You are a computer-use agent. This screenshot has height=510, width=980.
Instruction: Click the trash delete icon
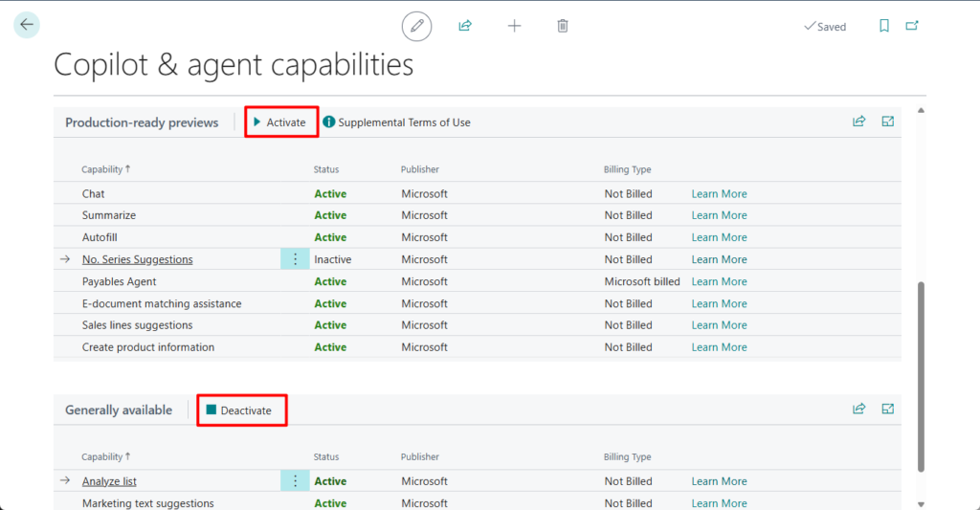[563, 26]
